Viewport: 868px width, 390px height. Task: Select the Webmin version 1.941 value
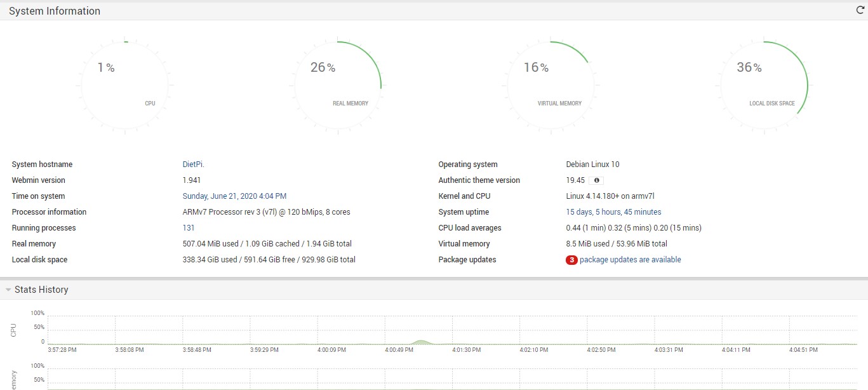pos(192,180)
